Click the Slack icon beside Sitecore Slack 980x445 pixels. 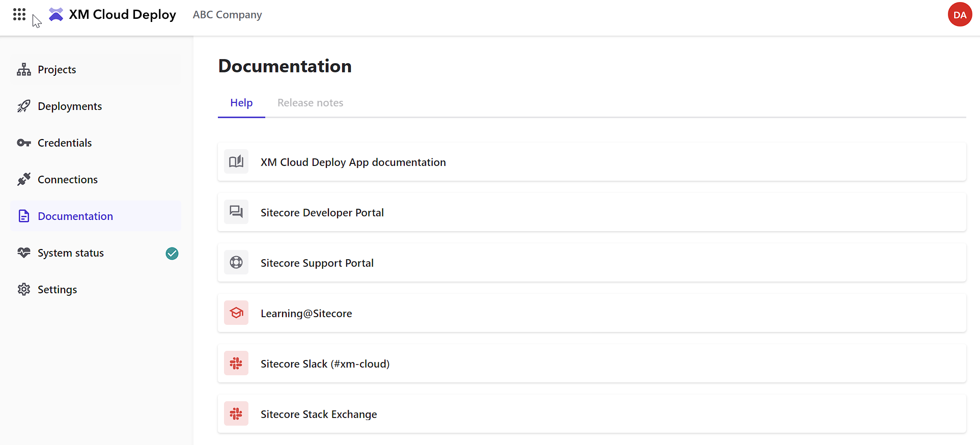pos(236,364)
